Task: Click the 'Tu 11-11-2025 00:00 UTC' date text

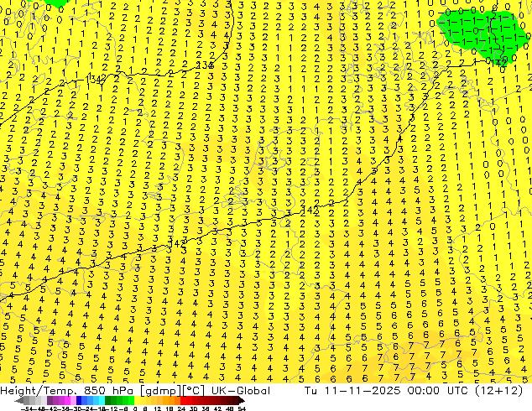Action: pyautogui.click(x=388, y=391)
